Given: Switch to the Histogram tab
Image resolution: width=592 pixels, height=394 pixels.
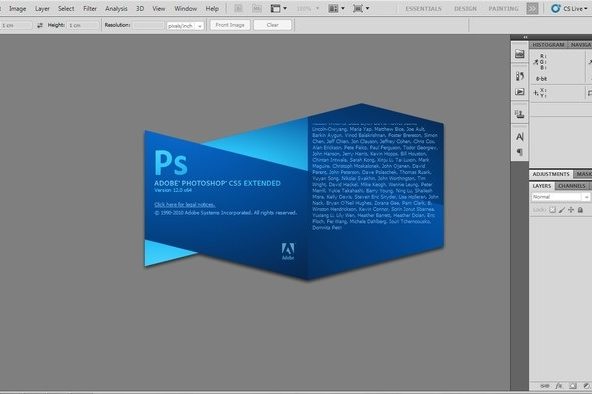Looking at the screenshot, I should point(548,45).
